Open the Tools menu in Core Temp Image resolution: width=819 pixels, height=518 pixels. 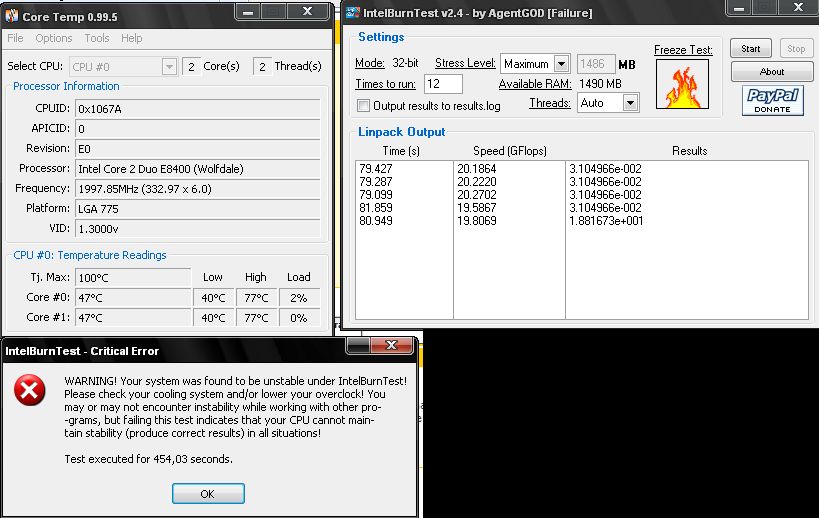97,38
